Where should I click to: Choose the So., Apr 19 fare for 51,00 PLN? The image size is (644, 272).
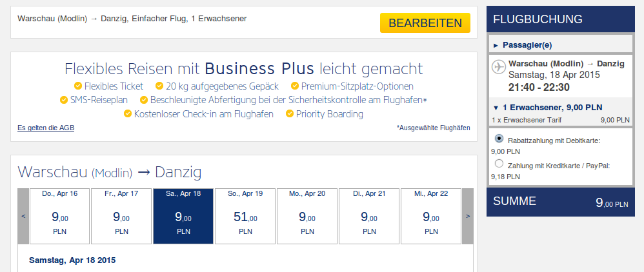(x=245, y=216)
